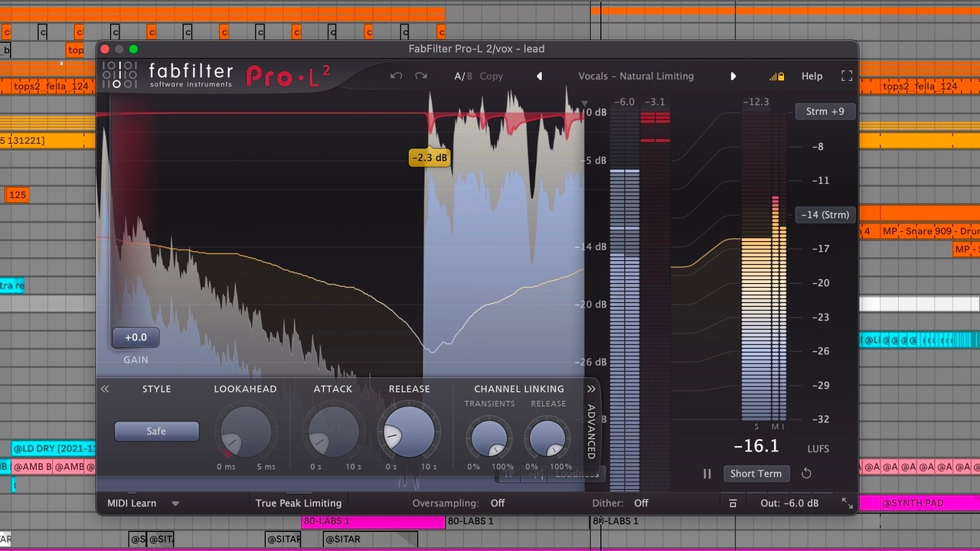The height and width of the screenshot is (551, 980).
Task: Open the Oversampling Off menu
Action: (498, 503)
